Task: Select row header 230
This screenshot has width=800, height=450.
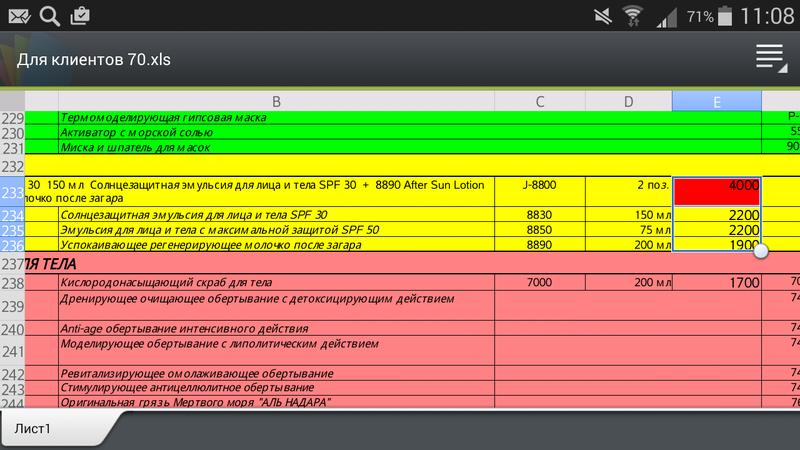Action: [x=12, y=133]
